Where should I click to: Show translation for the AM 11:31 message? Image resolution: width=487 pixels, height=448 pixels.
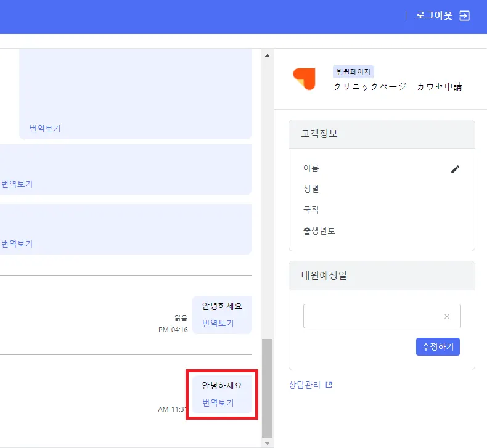pyautogui.click(x=218, y=403)
